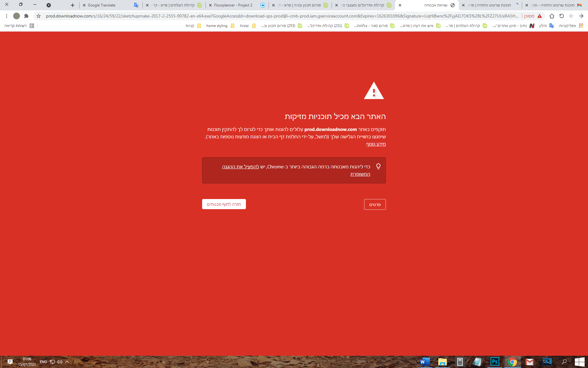Close the קהילת אדריכלים ומעצבי tab
This screenshot has height=368, width=588.
(x=337, y=5)
